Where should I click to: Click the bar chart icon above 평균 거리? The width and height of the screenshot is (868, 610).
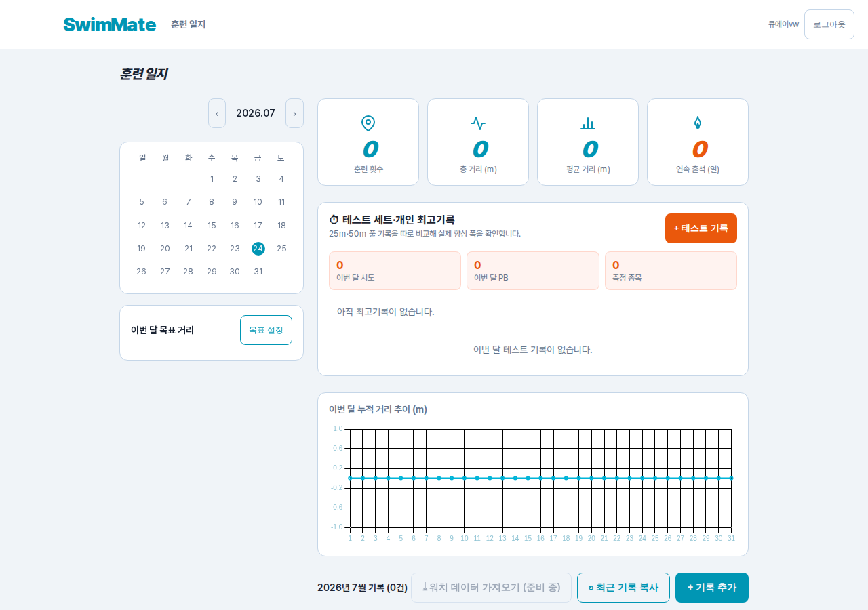point(588,123)
